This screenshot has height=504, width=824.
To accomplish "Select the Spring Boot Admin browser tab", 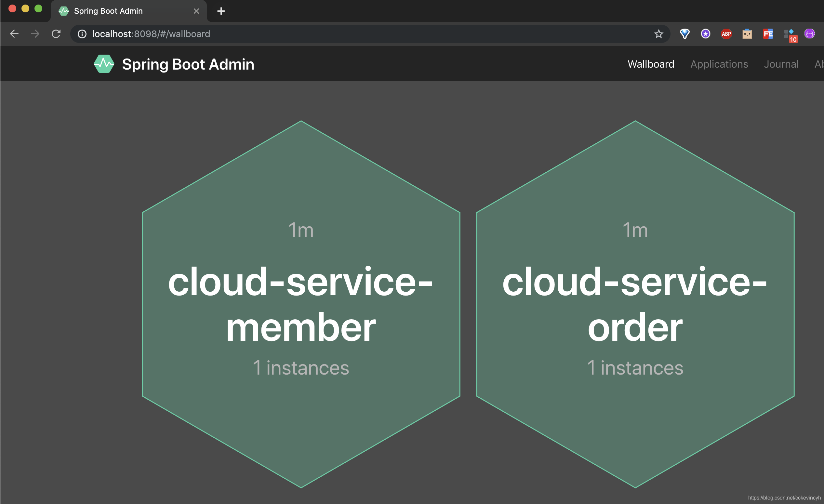I will tap(129, 11).
